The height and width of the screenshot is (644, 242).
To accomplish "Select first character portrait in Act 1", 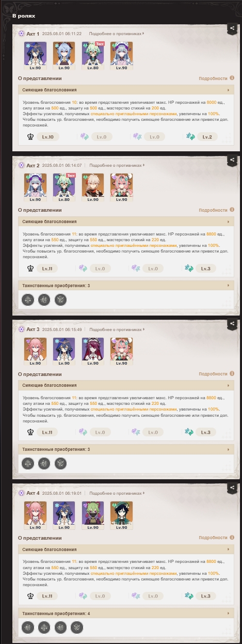I will pos(35,56).
